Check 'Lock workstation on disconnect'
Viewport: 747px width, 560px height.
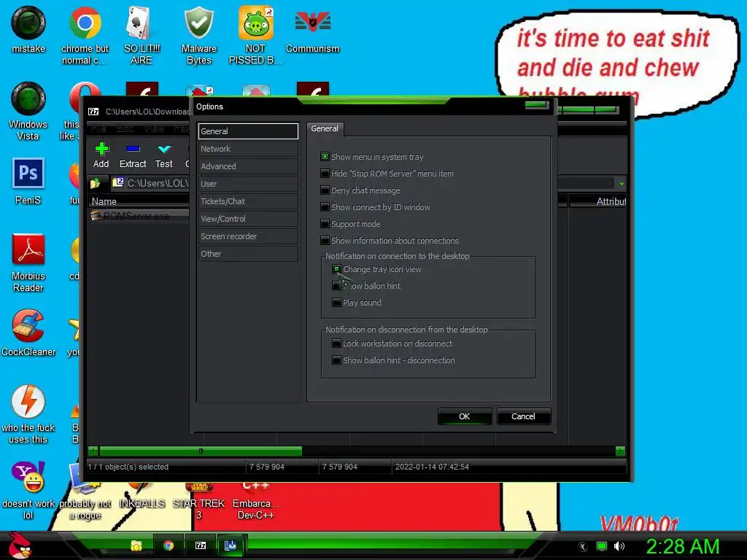[336, 343]
